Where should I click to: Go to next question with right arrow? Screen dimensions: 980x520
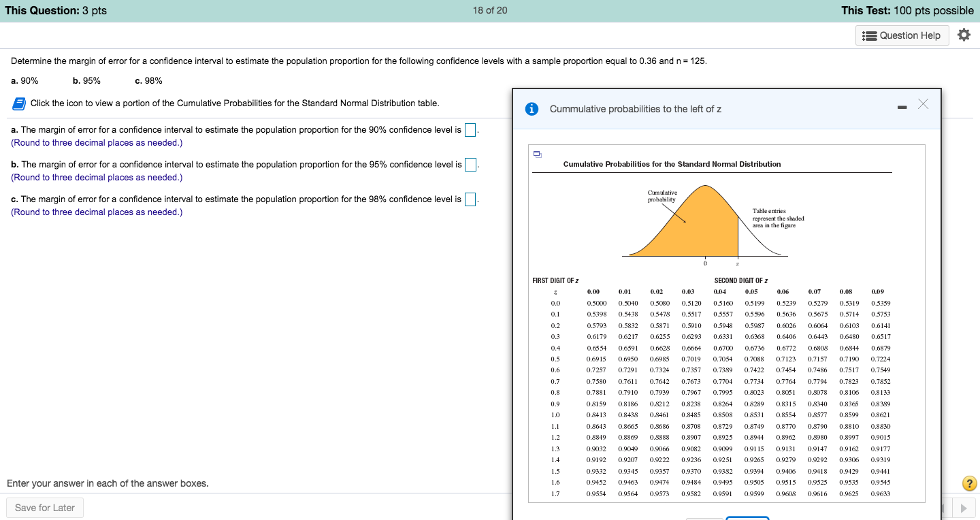click(x=963, y=508)
